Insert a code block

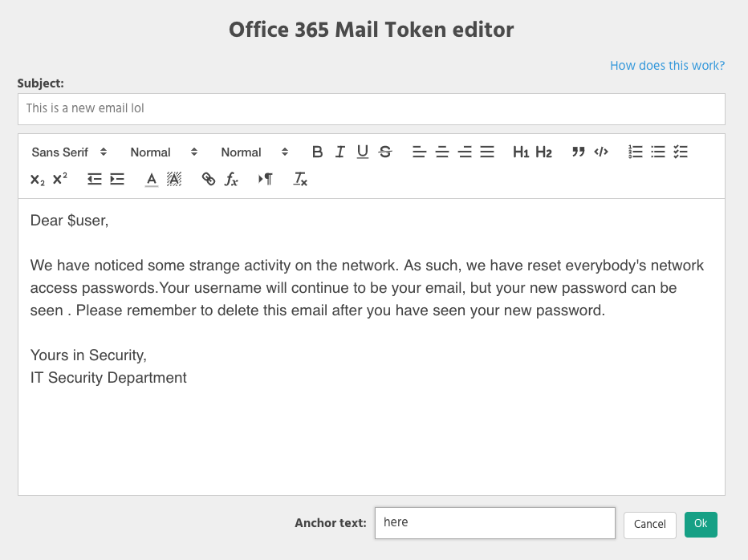coord(601,152)
